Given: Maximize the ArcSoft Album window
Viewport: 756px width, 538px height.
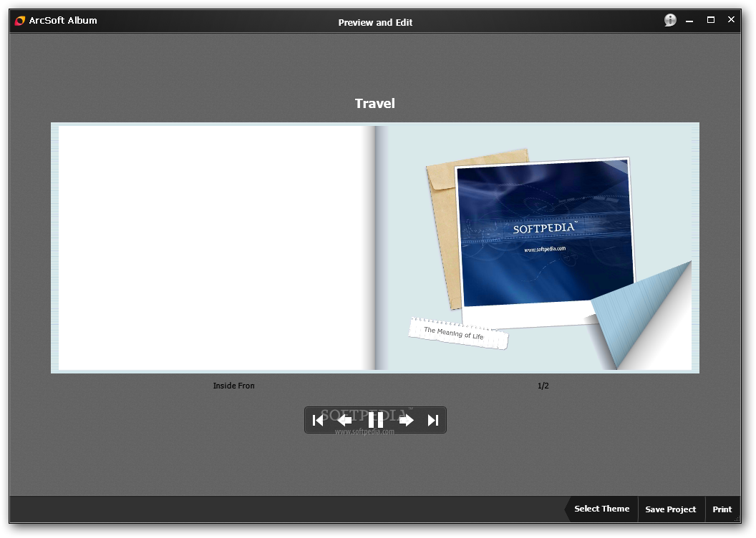Looking at the screenshot, I should [x=711, y=20].
